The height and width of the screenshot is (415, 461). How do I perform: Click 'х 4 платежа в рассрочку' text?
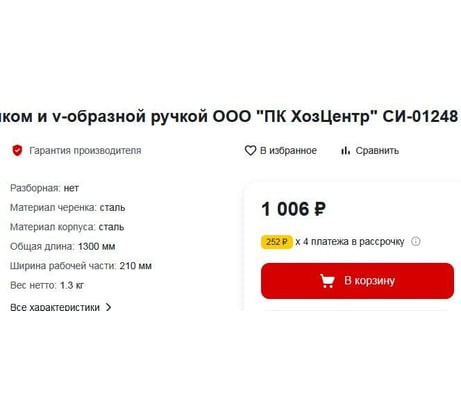tap(350, 241)
